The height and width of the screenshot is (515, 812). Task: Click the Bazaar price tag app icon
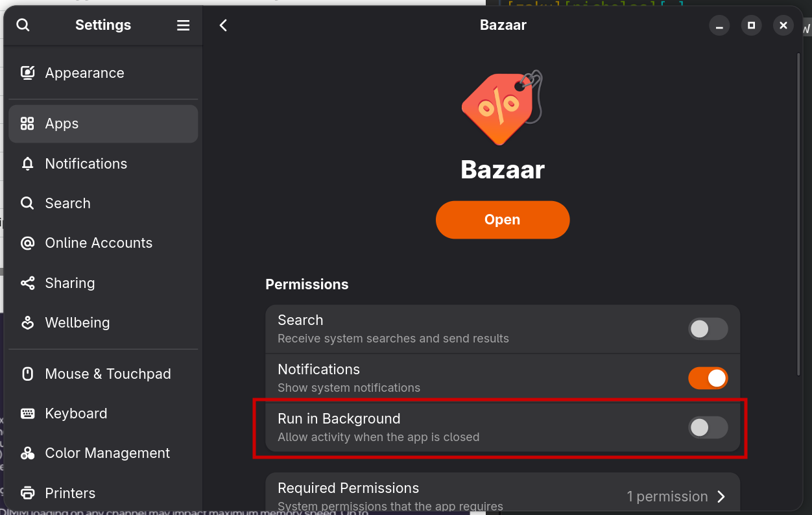click(x=502, y=108)
